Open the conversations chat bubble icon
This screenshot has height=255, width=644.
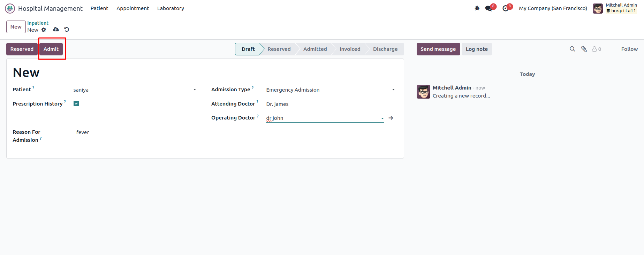[488, 8]
